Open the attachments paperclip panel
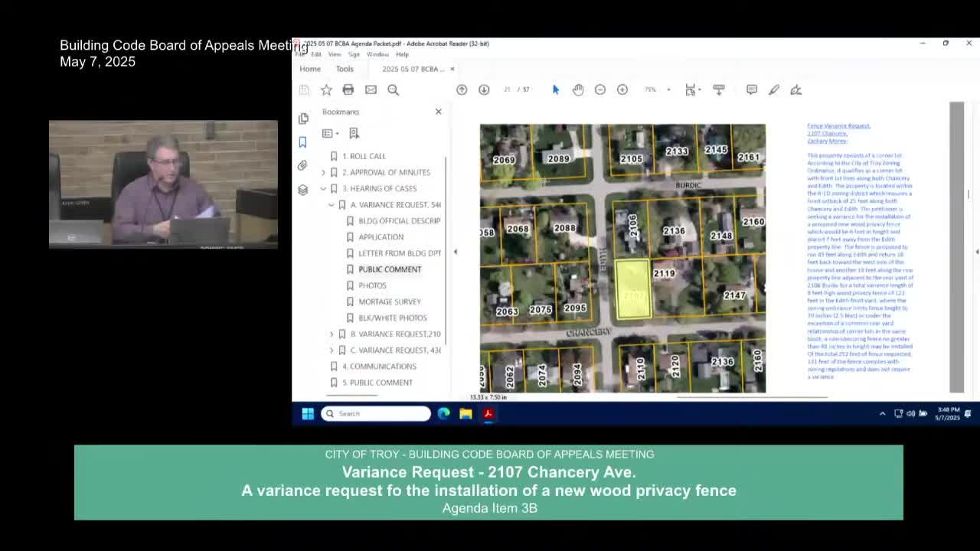The image size is (980, 551). click(303, 165)
